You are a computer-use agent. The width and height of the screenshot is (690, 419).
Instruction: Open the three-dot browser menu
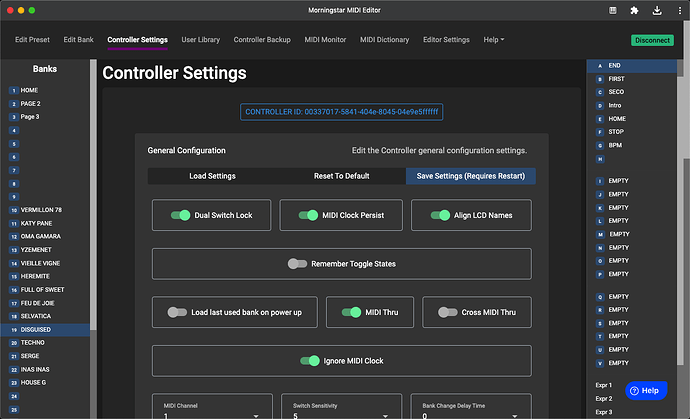point(676,10)
